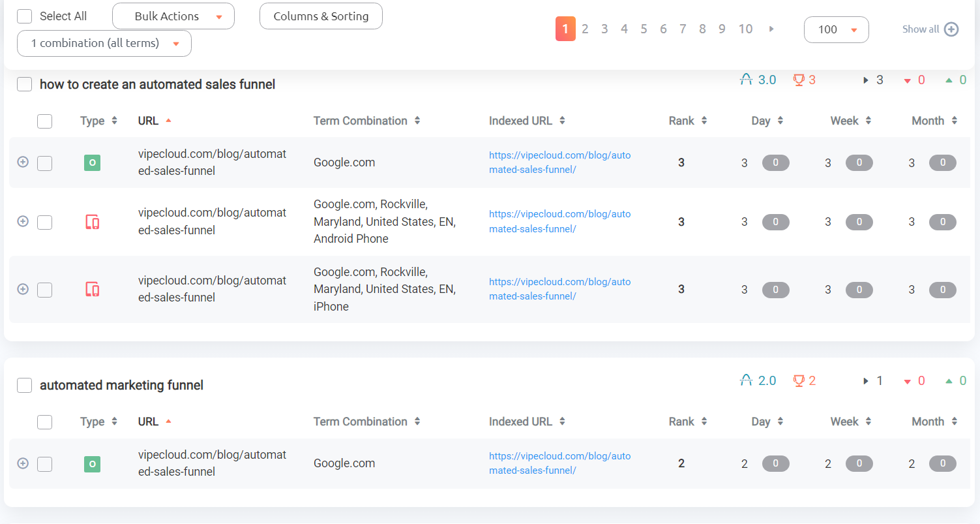
Task: Expand the iPhone row details
Action: (23, 288)
